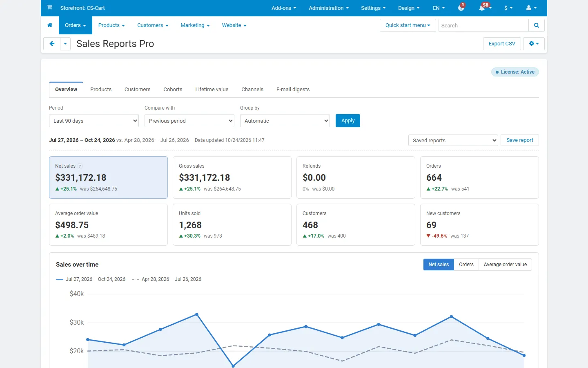Switch to the Products tab
This screenshot has width=588, height=368.
click(x=101, y=90)
